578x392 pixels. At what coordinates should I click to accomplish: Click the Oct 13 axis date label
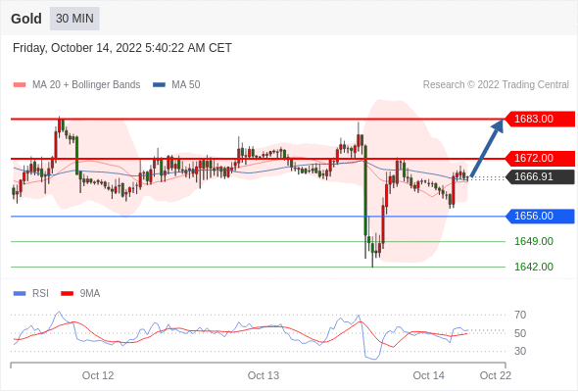pyautogui.click(x=264, y=375)
